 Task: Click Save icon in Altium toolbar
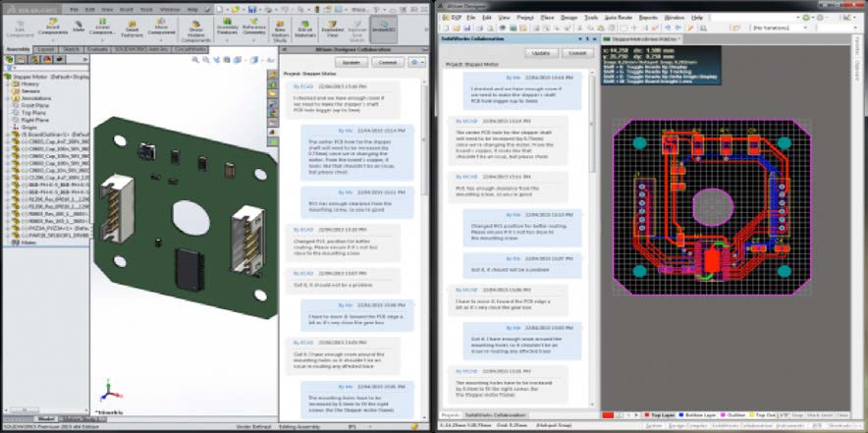(x=467, y=27)
